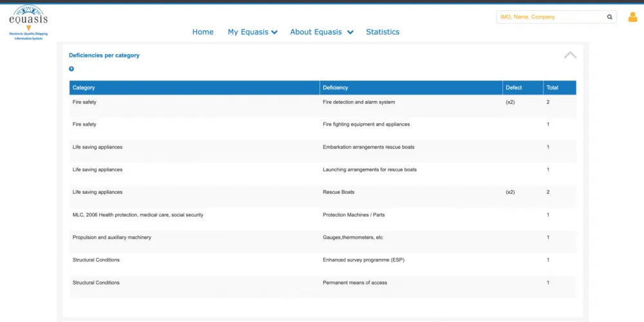This screenshot has width=644, height=322.
Task: Go to the Home page
Action: (x=203, y=32)
